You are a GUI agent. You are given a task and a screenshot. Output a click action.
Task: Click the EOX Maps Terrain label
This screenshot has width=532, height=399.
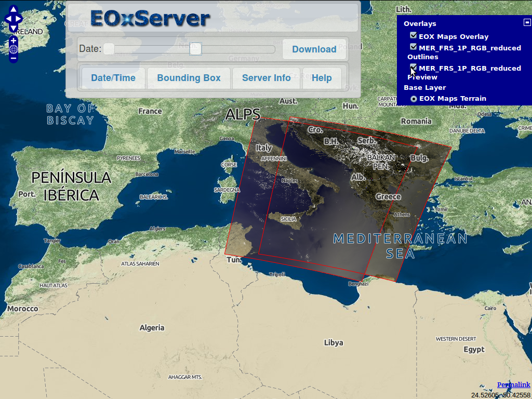(x=453, y=99)
